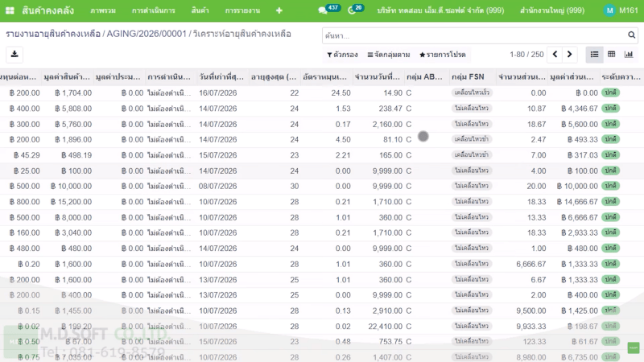Click value cell ฿ 4,346.67

coord(580,109)
